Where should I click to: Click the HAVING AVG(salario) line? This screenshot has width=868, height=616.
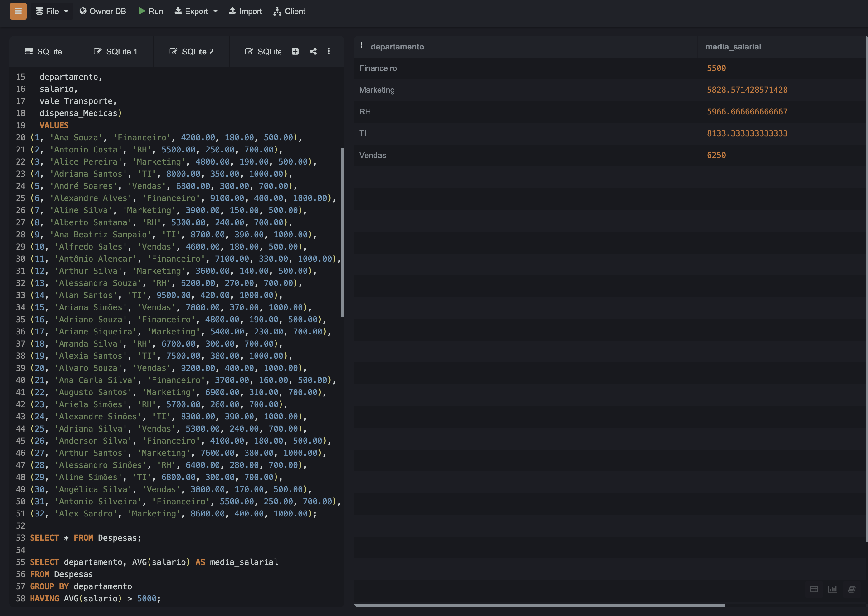(x=95, y=599)
